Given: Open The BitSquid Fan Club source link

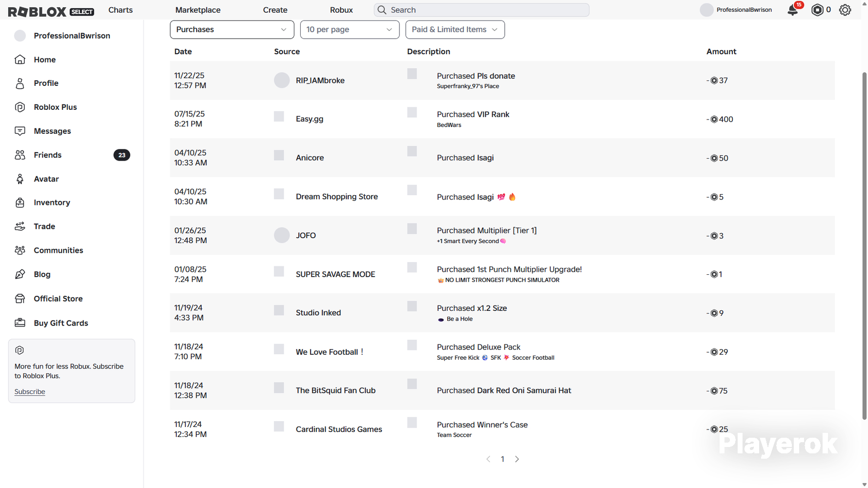Looking at the screenshot, I should 336,390.
